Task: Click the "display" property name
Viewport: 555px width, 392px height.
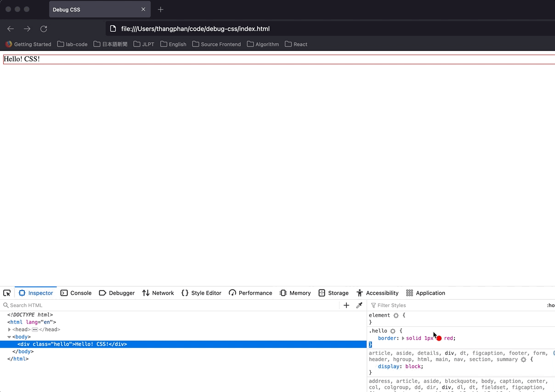Action: pos(389,367)
